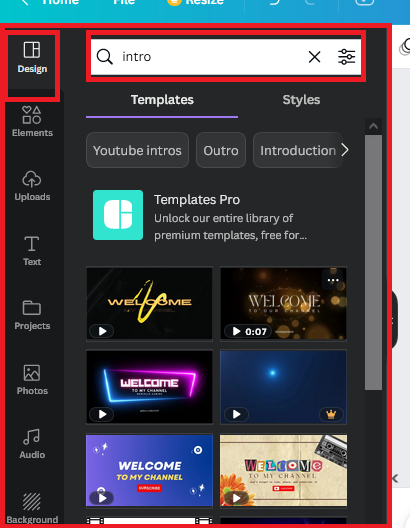The width and height of the screenshot is (410, 528).
Task: Open the Projects folder panel
Action: point(32,315)
